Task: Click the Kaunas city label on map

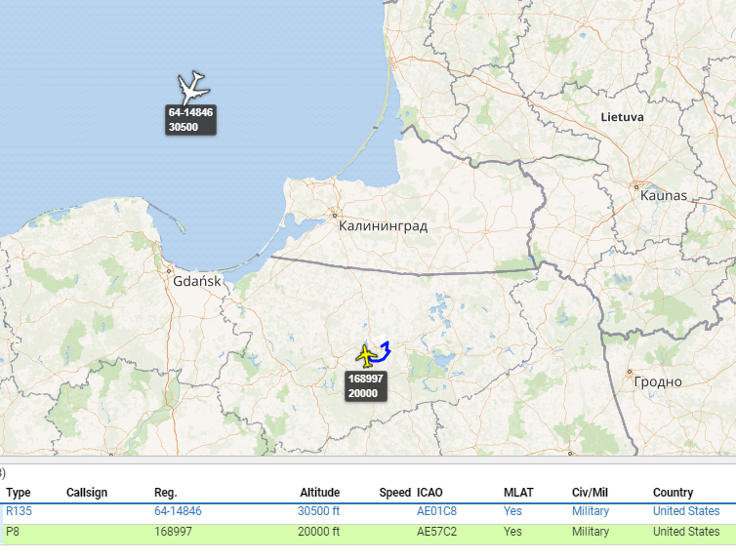Action: point(663,195)
